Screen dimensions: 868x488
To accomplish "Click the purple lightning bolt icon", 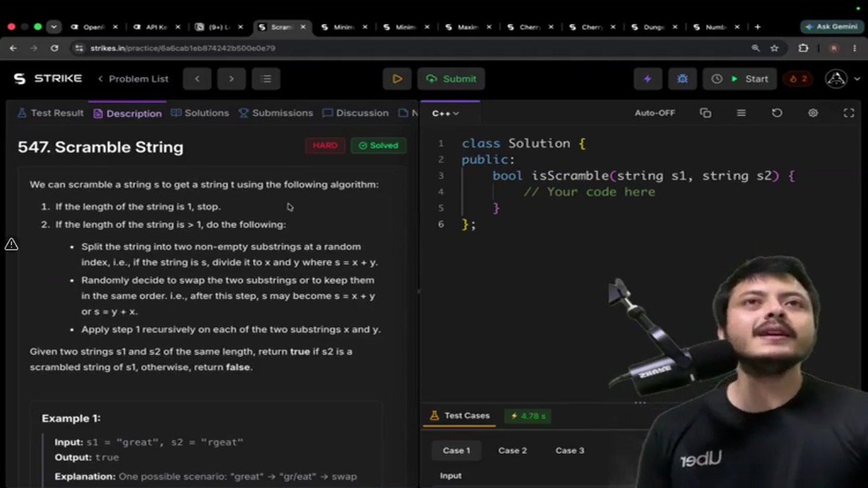I will pyautogui.click(x=647, y=79).
